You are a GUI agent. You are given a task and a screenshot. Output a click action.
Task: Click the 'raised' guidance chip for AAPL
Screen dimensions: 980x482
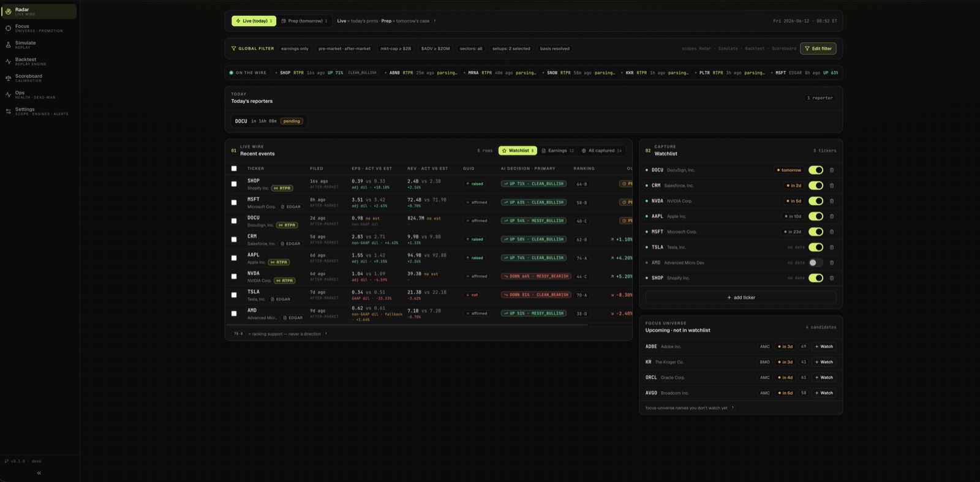pyautogui.click(x=475, y=258)
